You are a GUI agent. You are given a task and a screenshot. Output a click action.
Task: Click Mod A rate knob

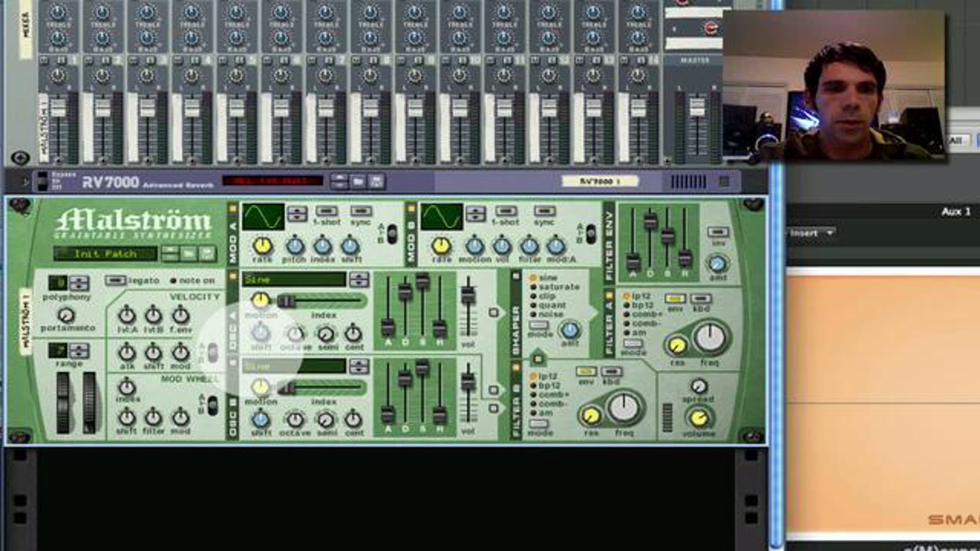tap(263, 246)
